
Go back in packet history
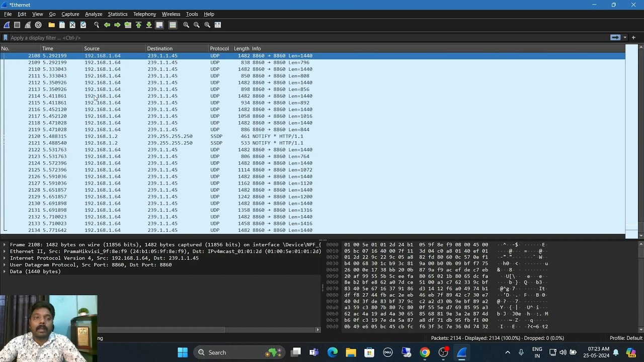click(x=107, y=25)
